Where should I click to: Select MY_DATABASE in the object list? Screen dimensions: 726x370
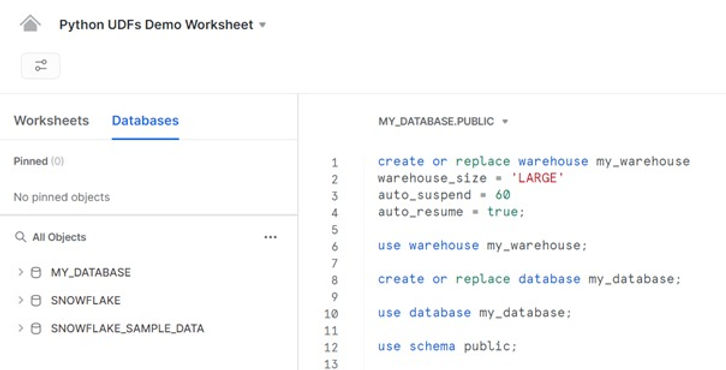click(x=91, y=272)
